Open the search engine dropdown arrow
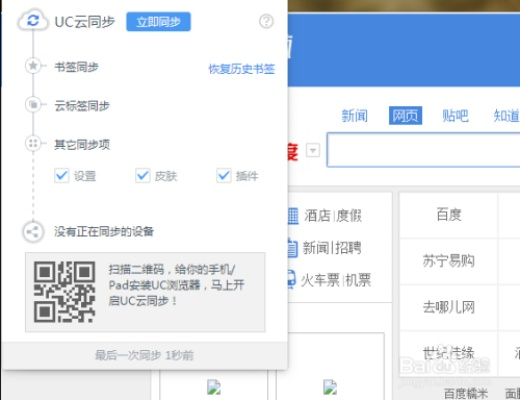The width and height of the screenshot is (520, 400). tap(313, 150)
